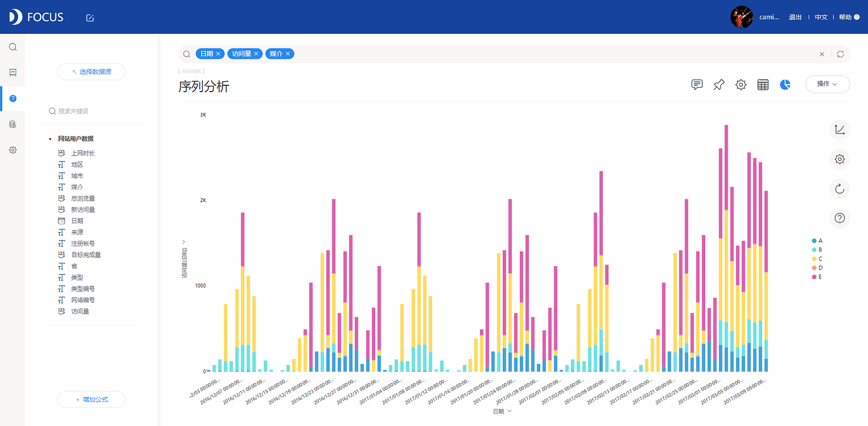The height and width of the screenshot is (426, 868).
Task: Select the 总浏览量 column
Action: (83, 198)
